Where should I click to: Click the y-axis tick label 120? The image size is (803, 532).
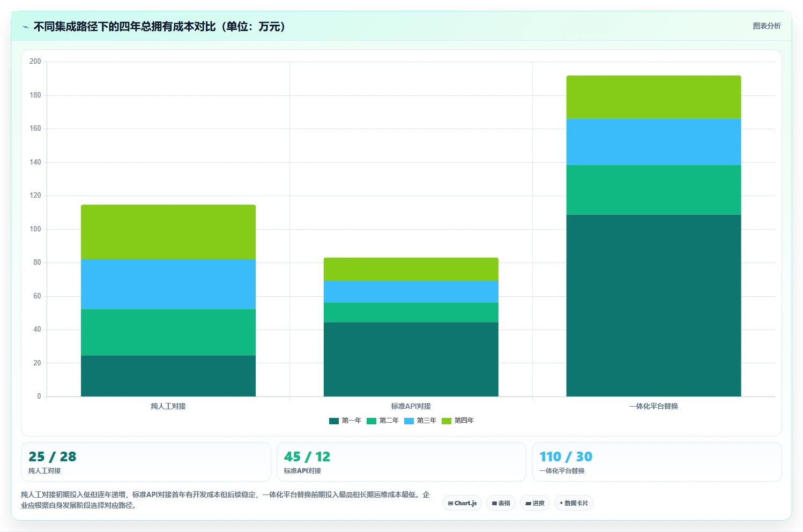(x=35, y=196)
